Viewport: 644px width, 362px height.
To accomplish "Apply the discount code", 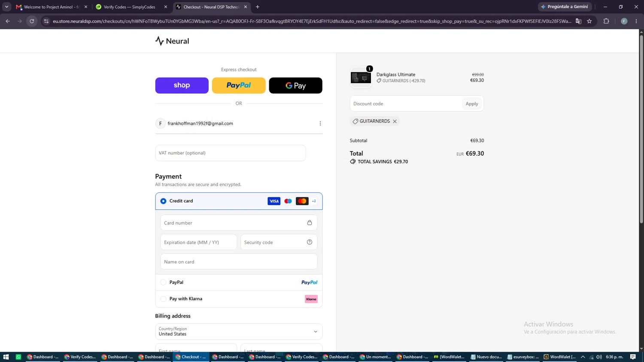I will click(x=472, y=104).
